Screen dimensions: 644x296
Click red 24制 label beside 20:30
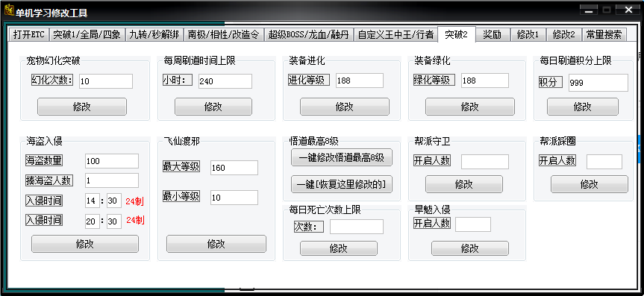135,221
